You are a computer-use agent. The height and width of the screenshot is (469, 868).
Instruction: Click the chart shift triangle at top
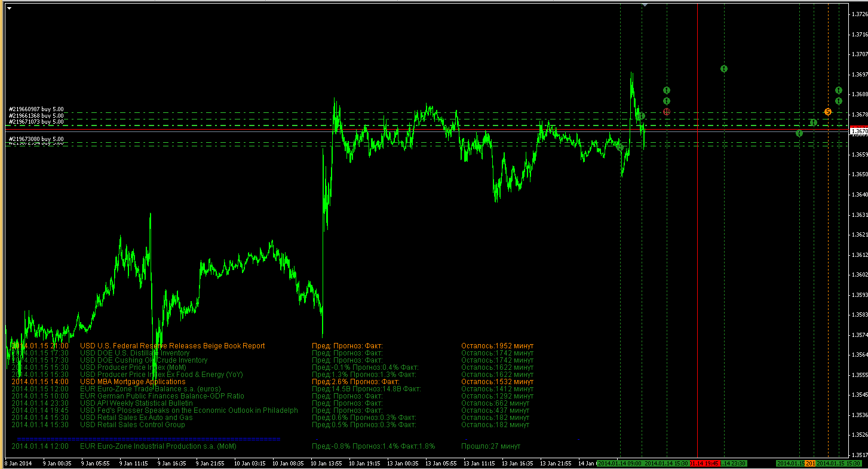[645, 4]
